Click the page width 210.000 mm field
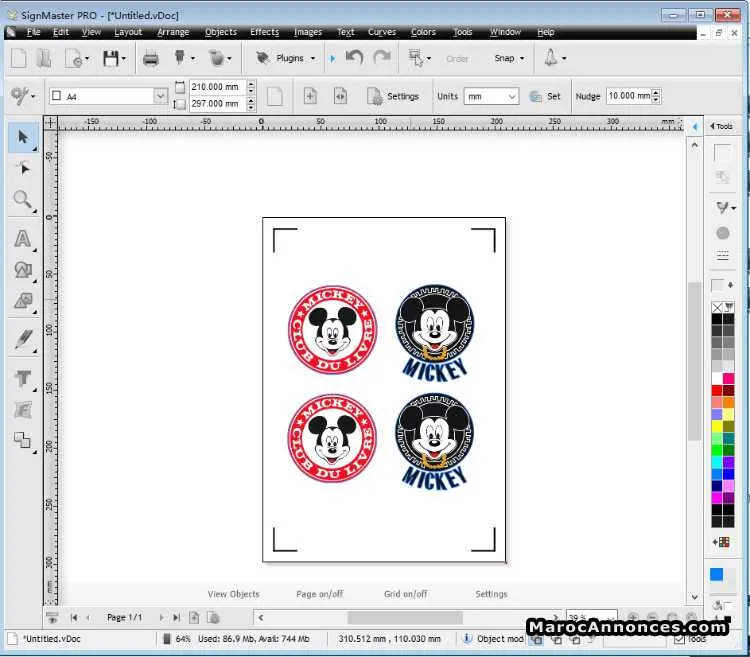The image size is (750, 657). point(218,87)
